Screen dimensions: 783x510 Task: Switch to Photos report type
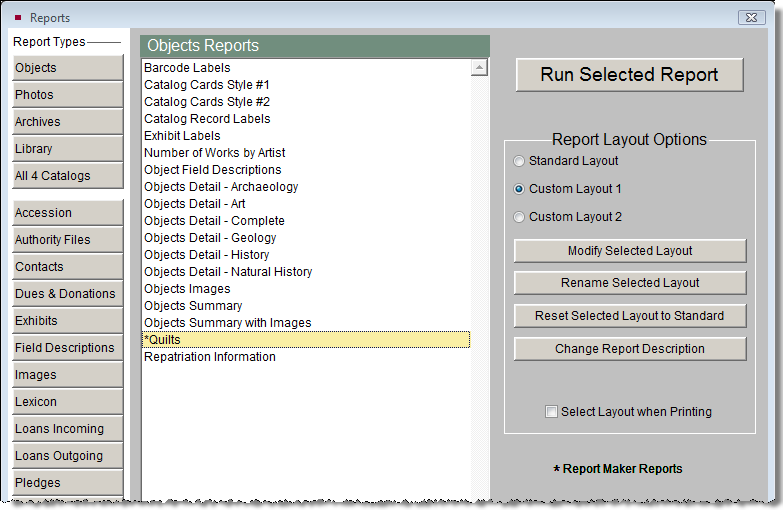[x=67, y=95]
